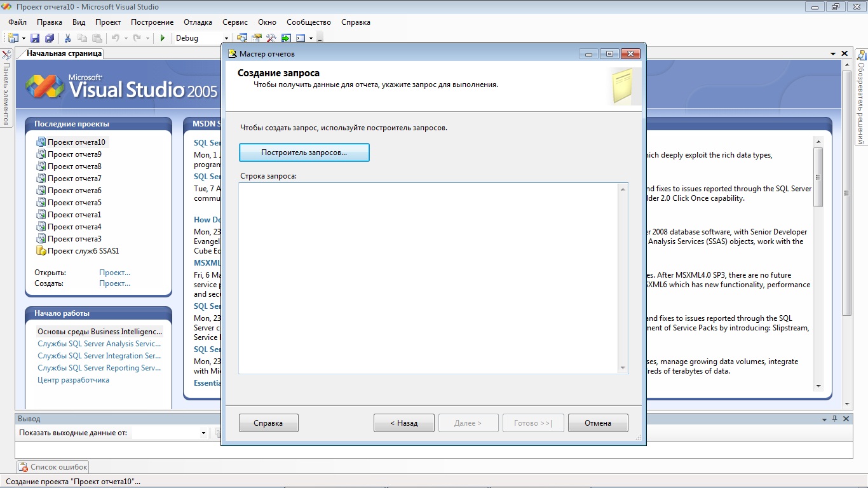
Task: Click the Построитель запросов button
Action: pyautogui.click(x=304, y=152)
